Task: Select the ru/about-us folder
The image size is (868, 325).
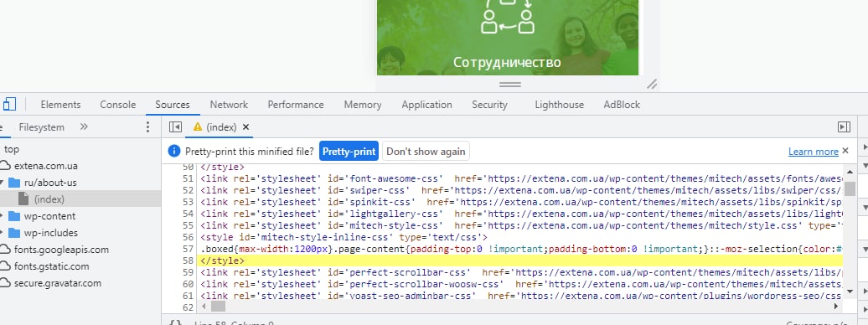Action: tap(50, 182)
